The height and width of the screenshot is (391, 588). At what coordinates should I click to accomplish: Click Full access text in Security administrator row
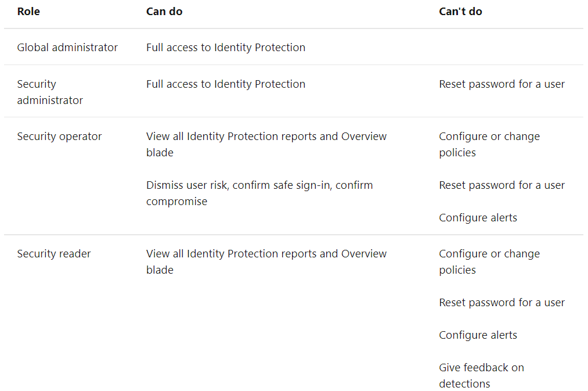pyautogui.click(x=226, y=84)
